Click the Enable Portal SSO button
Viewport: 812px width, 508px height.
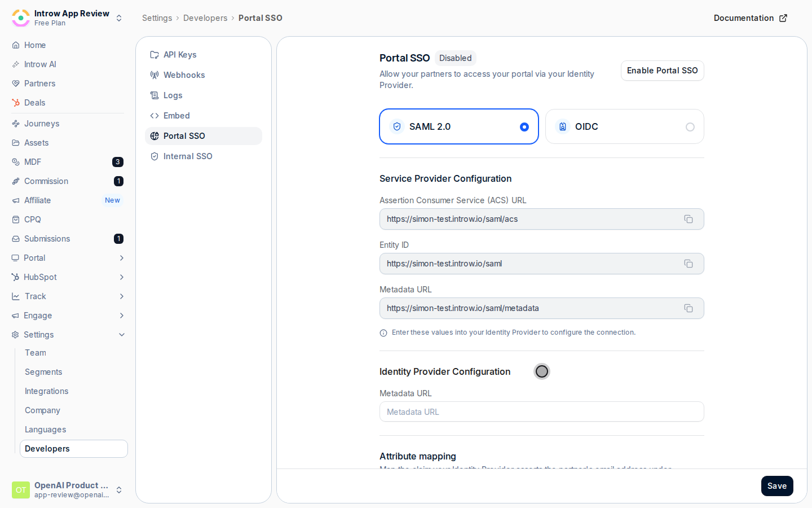663,71
